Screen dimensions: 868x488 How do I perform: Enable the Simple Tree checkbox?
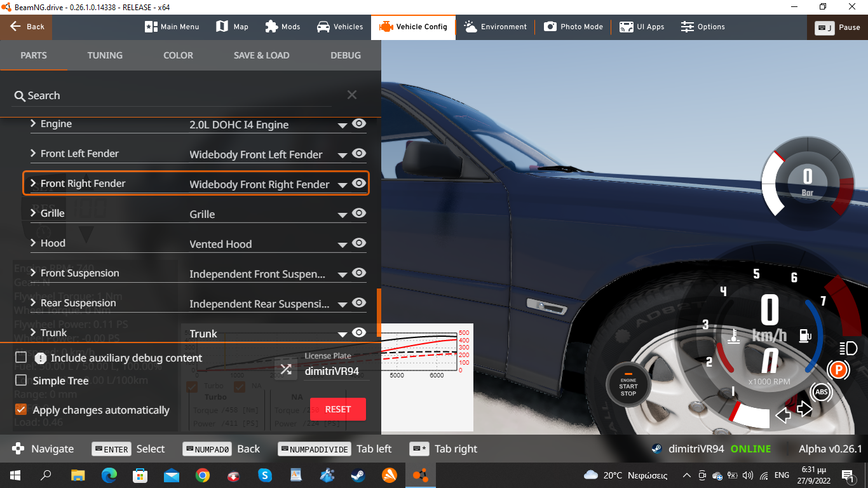(x=21, y=381)
